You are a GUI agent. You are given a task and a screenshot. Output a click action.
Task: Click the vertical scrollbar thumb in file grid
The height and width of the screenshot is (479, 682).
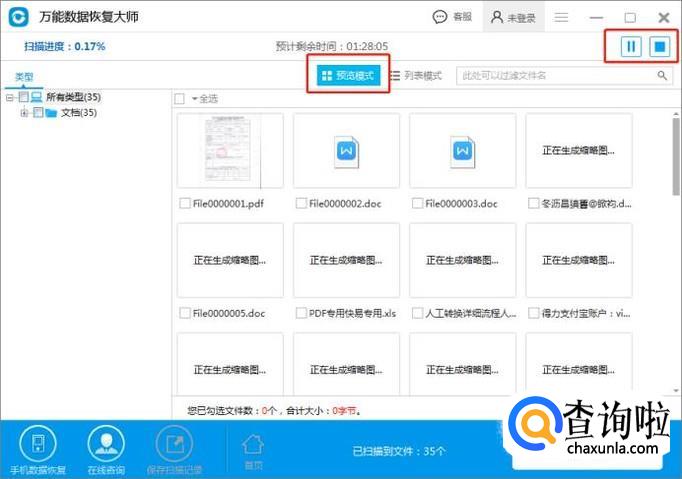coord(676,157)
